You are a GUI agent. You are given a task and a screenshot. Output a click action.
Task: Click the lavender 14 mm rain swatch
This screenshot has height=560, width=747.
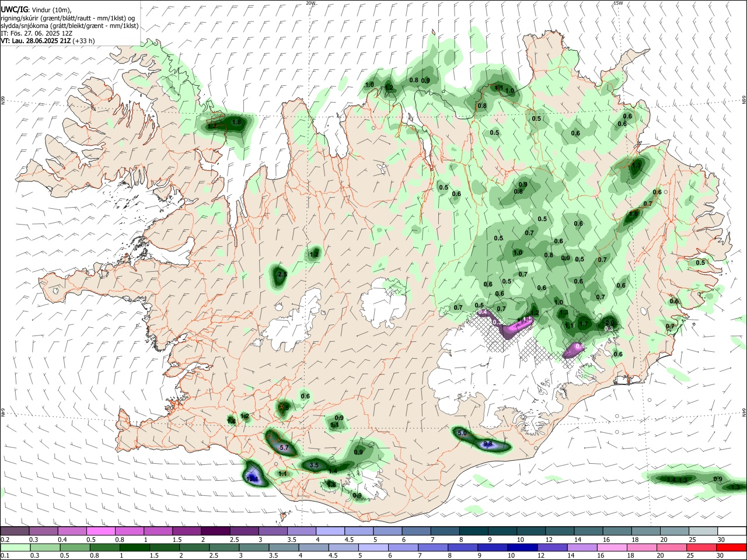[x=581, y=547]
